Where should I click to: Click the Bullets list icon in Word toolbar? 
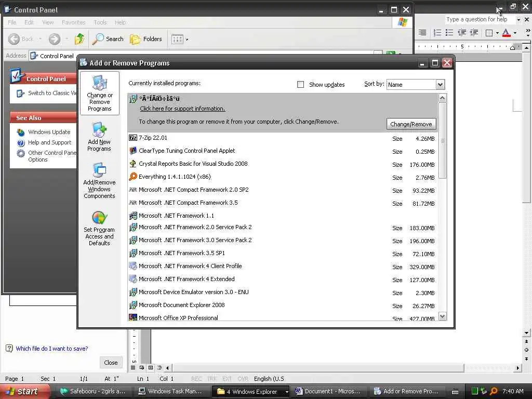pos(449,33)
